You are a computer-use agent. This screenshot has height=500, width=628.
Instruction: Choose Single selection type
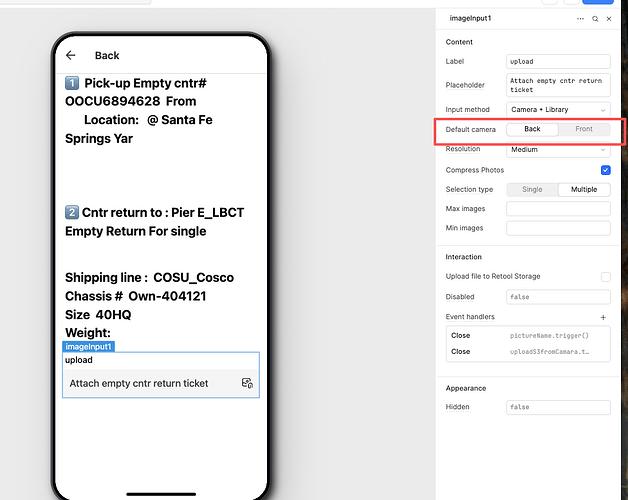(532, 190)
